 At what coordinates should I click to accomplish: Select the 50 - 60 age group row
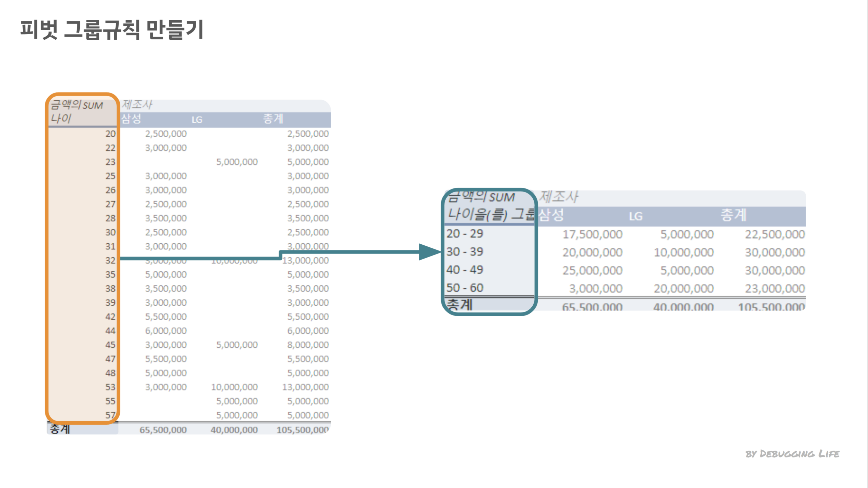[465, 288]
